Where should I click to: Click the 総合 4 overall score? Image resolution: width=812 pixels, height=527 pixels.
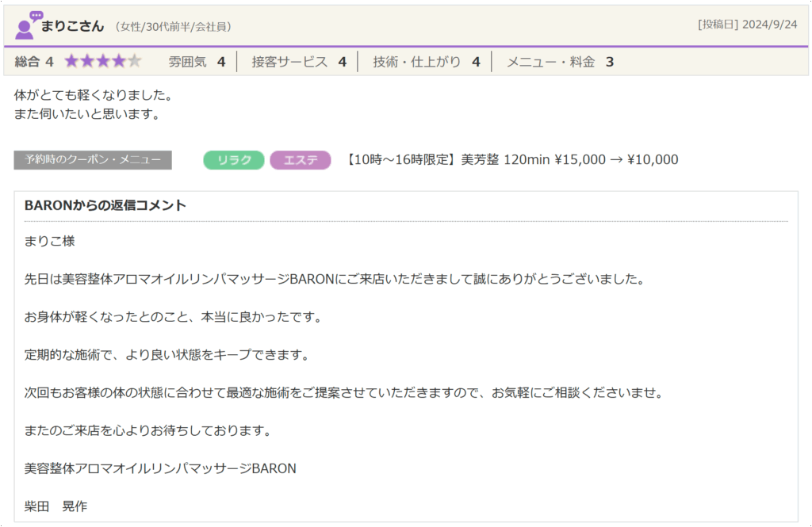point(34,62)
